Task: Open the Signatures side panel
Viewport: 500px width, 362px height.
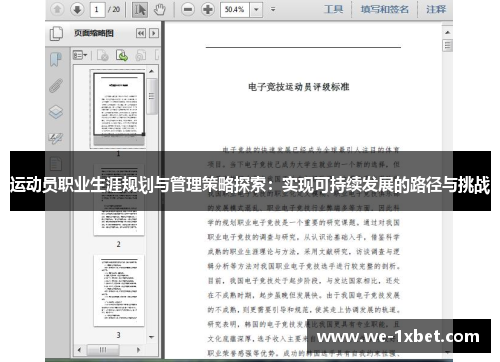Action: [x=56, y=138]
